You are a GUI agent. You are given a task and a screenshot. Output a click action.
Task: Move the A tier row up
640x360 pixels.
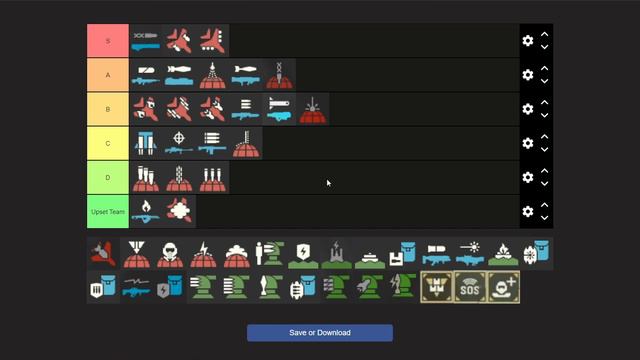click(x=544, y=69)
